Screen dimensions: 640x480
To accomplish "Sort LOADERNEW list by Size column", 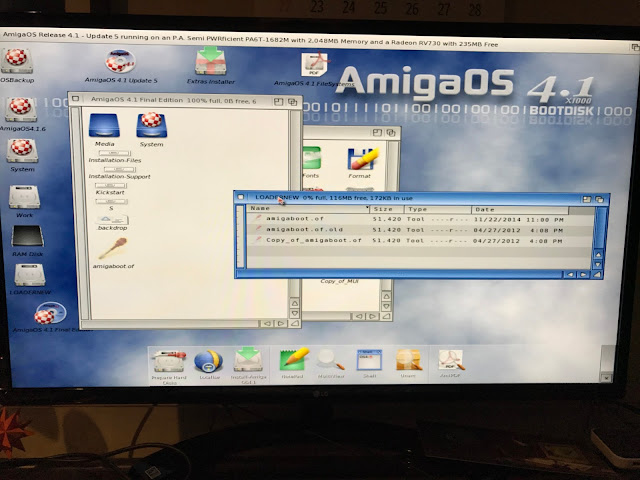I will [x=387, y=209].
